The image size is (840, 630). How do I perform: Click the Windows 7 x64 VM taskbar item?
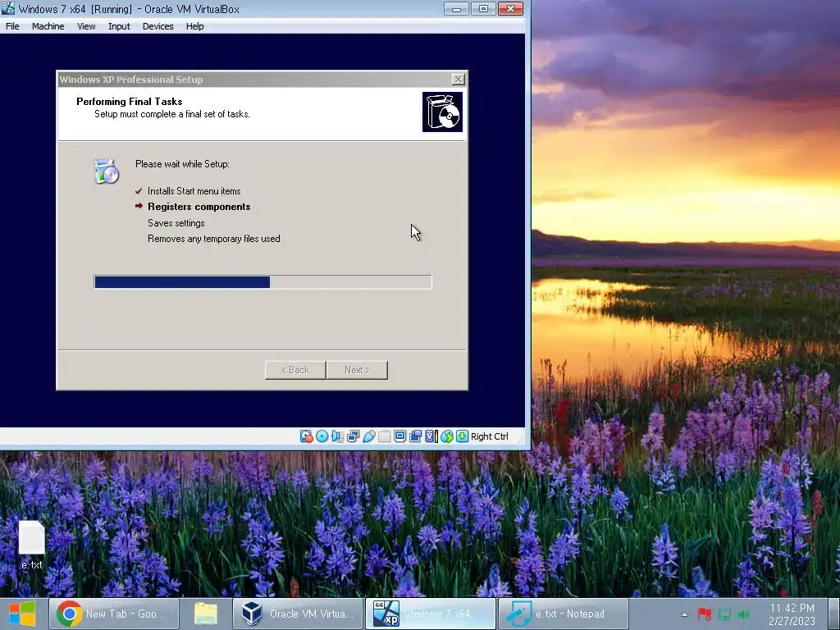click(x=431, y=614)
